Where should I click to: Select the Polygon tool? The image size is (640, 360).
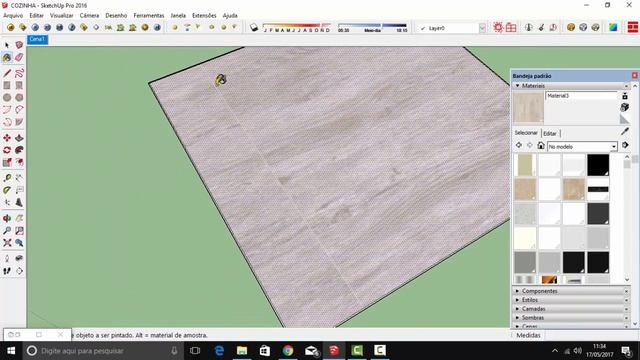(19, 98)
